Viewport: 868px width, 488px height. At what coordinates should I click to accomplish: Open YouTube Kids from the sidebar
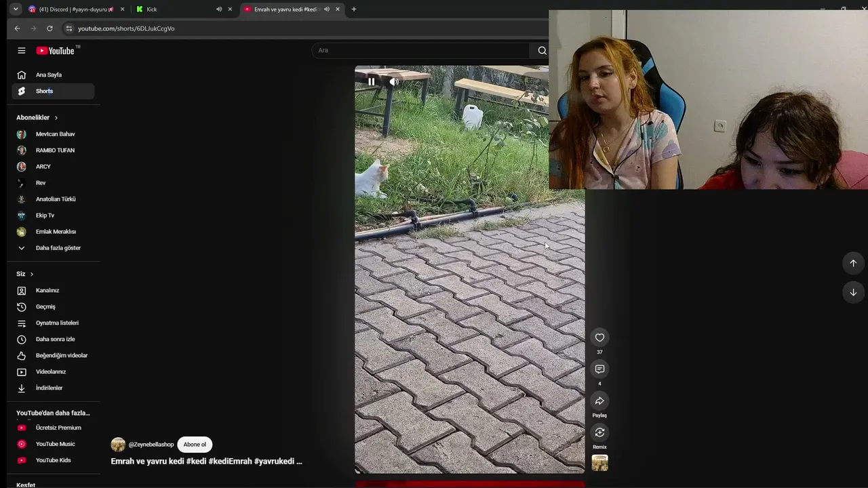[54, 460]
